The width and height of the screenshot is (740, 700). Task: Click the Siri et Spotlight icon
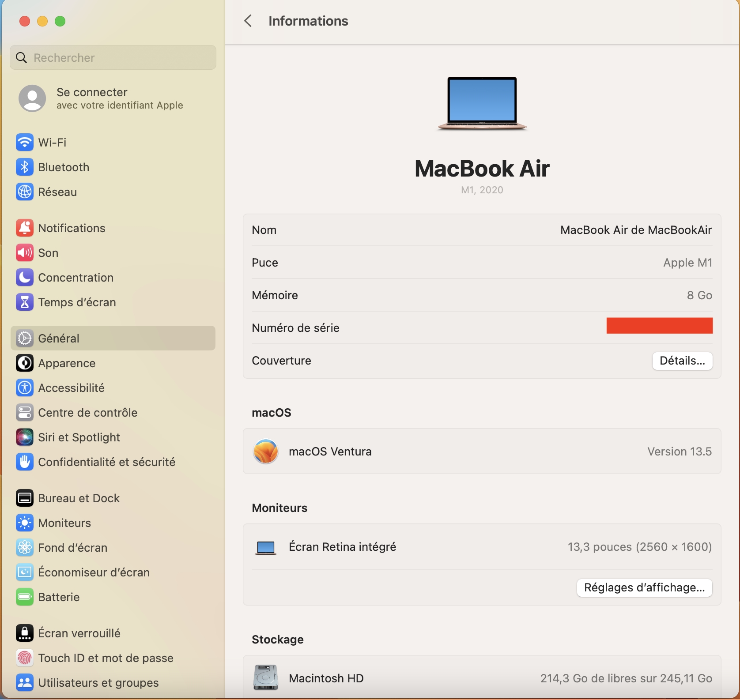pos(25,437)
